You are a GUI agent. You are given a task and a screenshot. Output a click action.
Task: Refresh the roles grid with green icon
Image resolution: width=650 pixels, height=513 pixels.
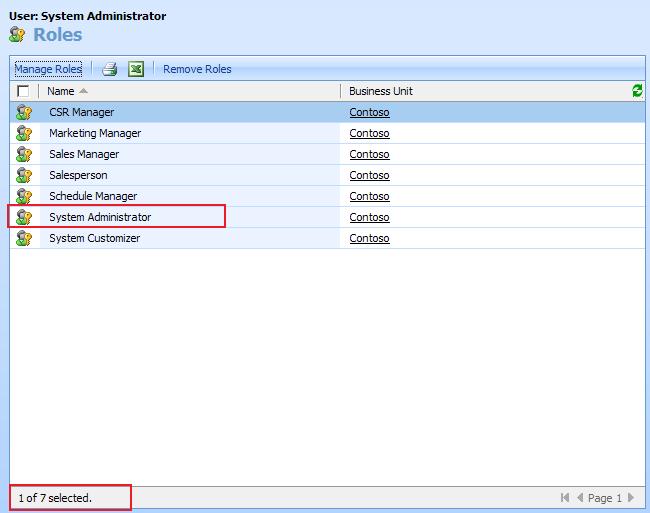[x=637, y=91]
